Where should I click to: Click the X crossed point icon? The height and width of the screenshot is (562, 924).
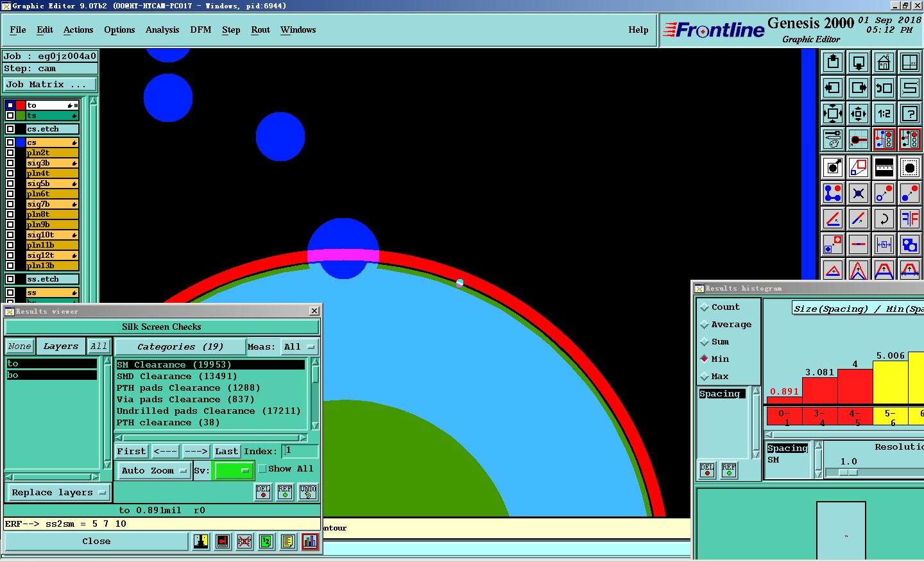pyautogui.click(x=859, y=193)
